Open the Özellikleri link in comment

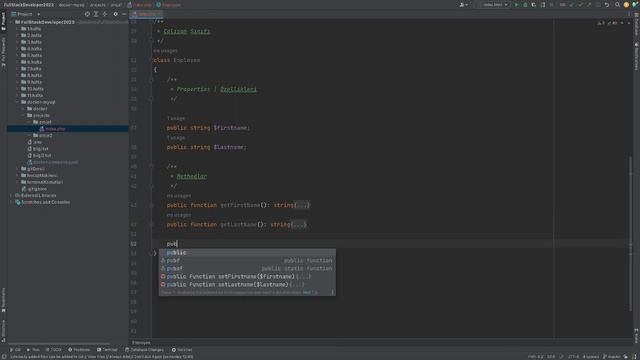tap(238, 89)
